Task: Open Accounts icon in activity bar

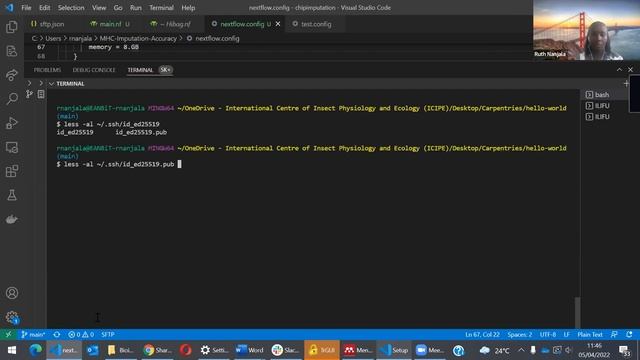Action: point(12,293)
